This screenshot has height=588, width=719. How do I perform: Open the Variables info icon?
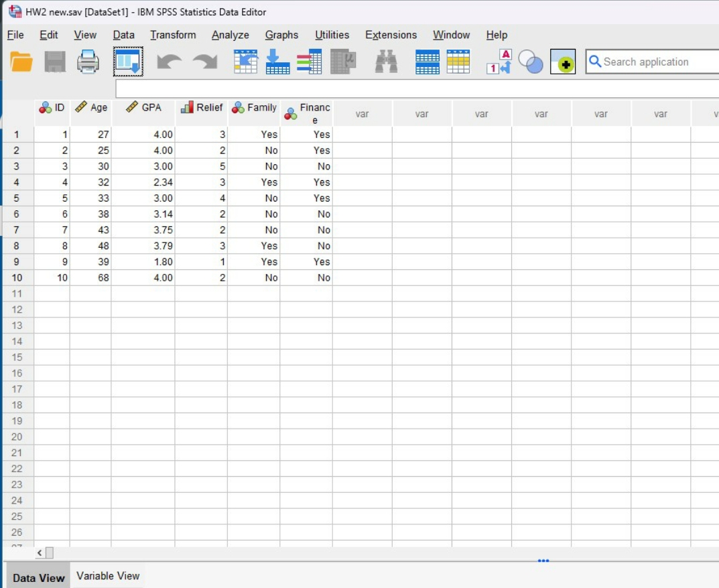[x=310, y=62]
